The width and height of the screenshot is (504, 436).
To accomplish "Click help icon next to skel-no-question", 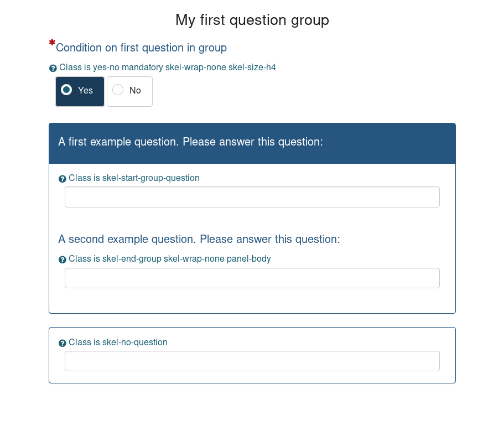I will click(63, 343).
